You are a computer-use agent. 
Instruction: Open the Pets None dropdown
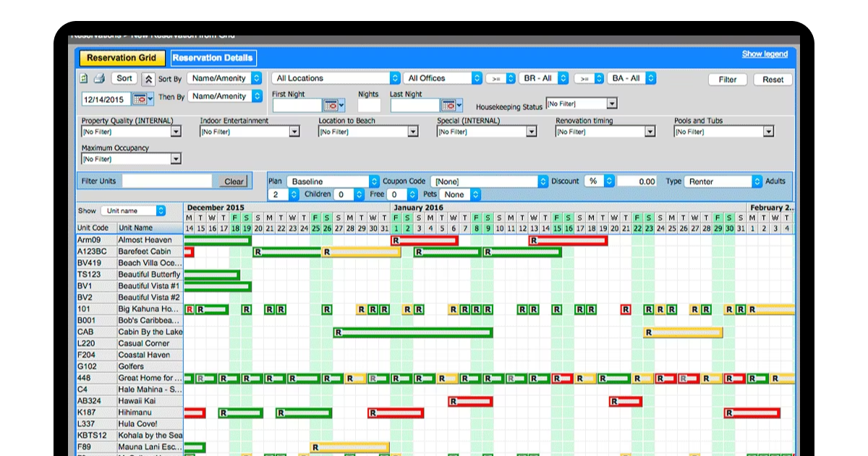(460, 195)
